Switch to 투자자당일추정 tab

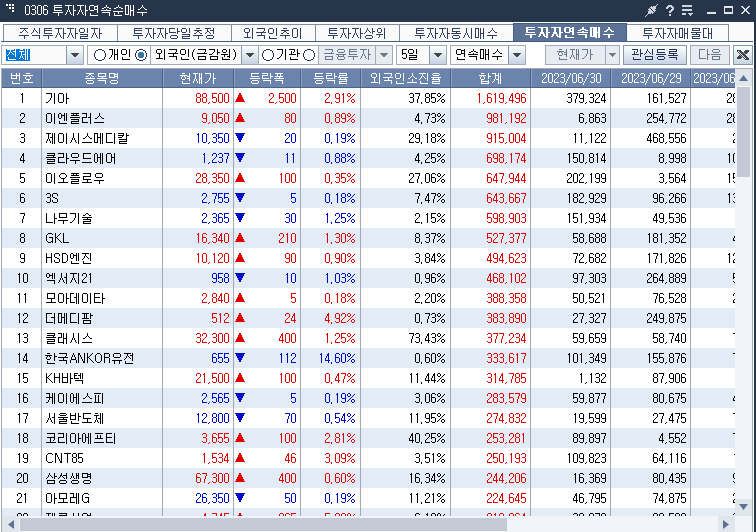174,33
